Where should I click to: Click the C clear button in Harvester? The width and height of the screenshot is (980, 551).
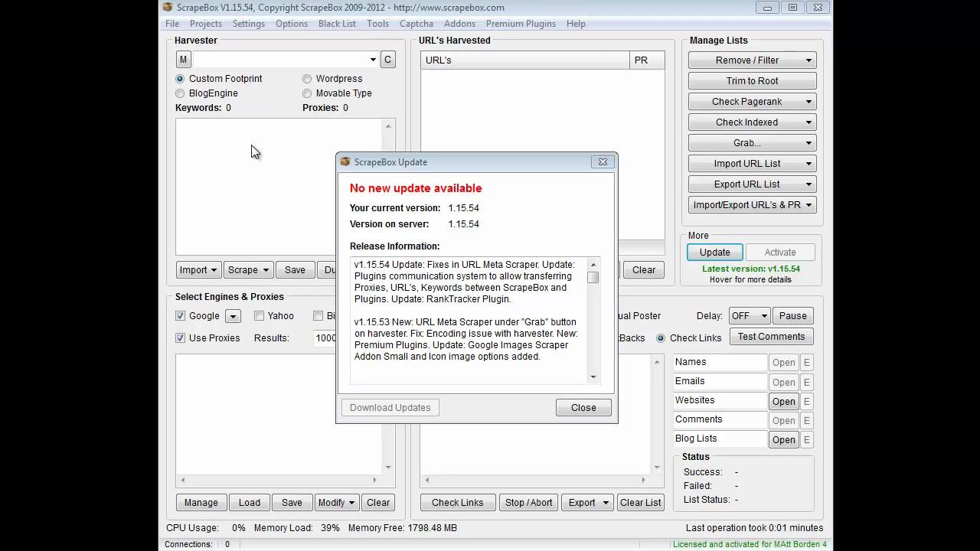[x=388, y=60]
